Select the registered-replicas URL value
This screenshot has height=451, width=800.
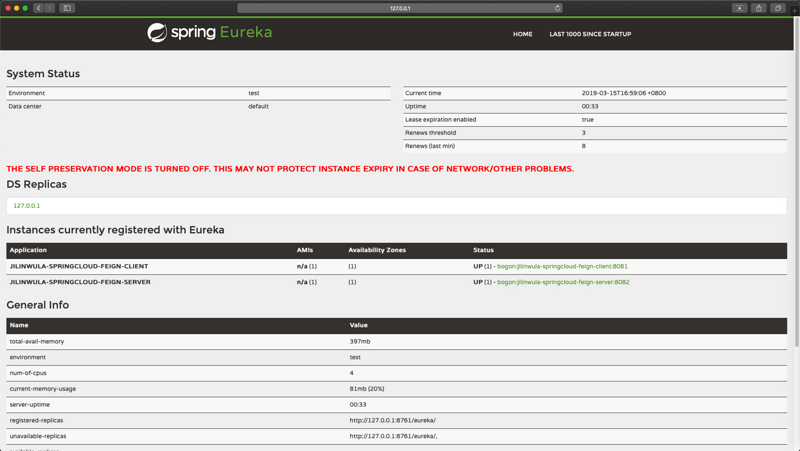393,420
